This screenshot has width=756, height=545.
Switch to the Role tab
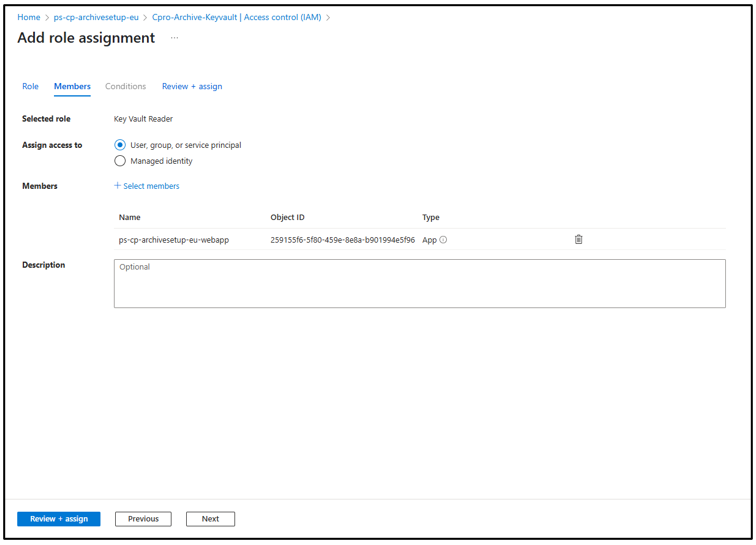[x=30, y=87]
